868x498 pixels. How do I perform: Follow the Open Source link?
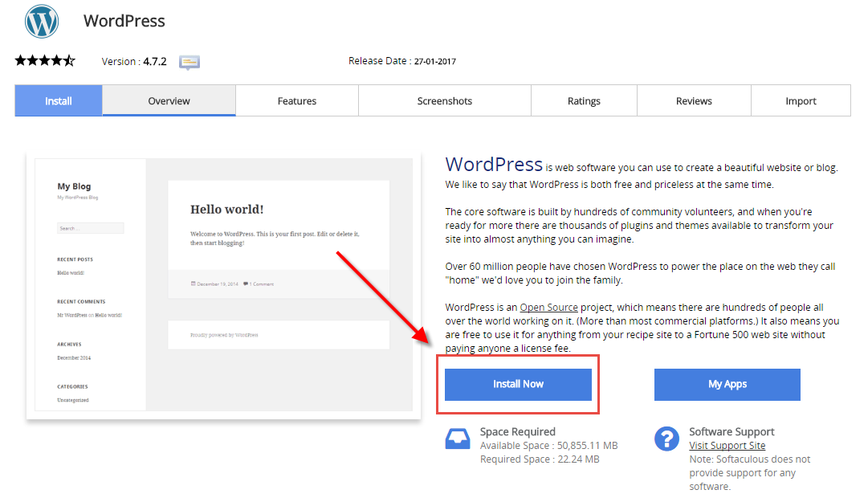[x=548, y=308]
